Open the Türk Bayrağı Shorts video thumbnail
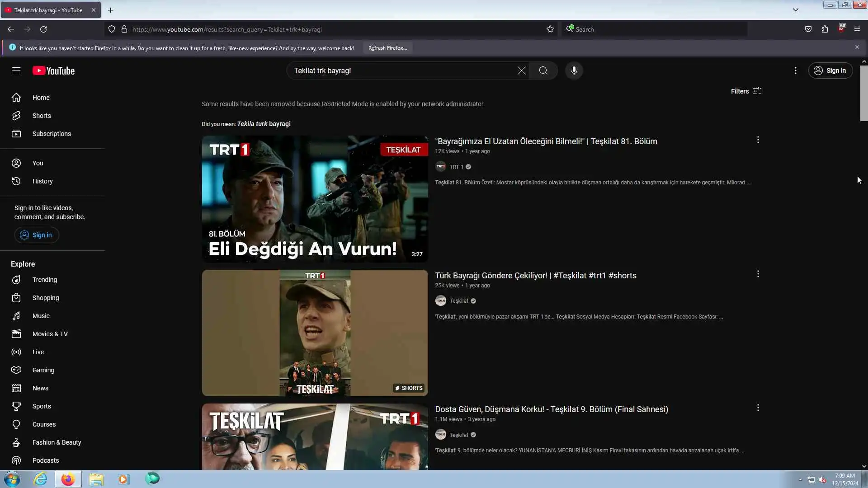 pos(315,333)
